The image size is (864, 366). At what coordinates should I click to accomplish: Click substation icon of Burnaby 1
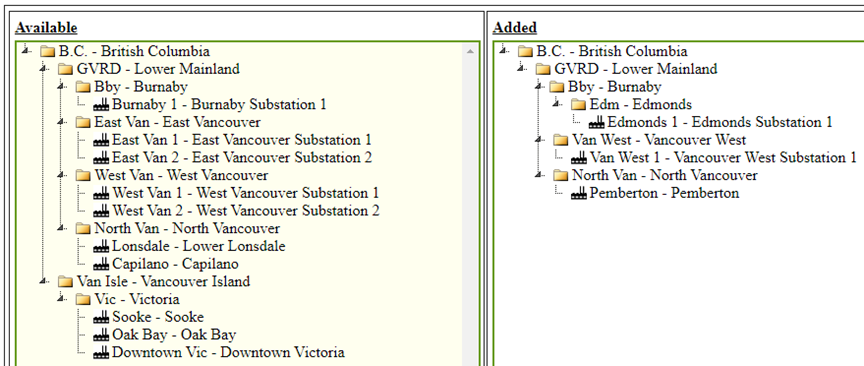[101, 105]
